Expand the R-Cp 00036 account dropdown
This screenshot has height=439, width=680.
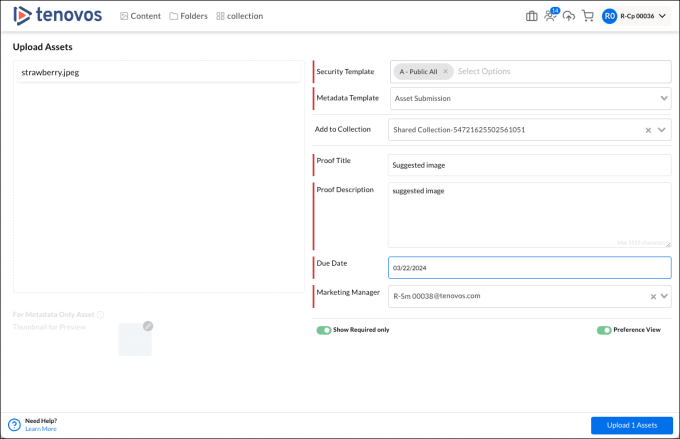pyautogui.click(x=662, y=16)
